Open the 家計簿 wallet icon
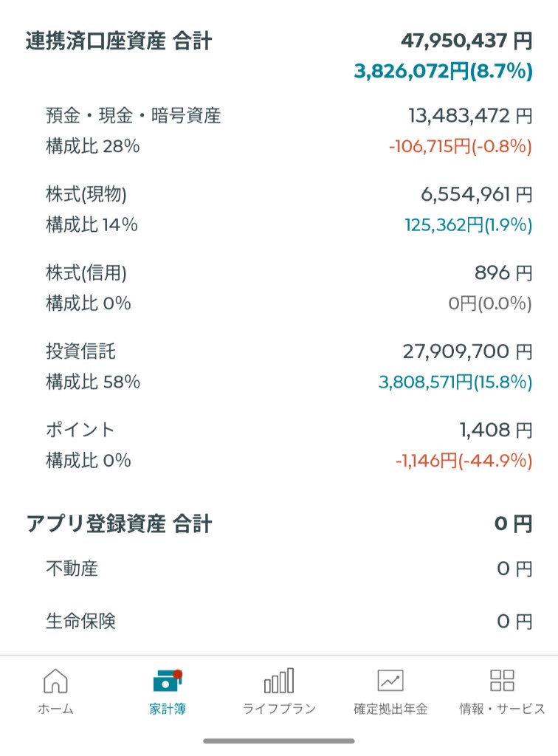The width and height of the screenshot is (558, 756). tap(167, 681)
